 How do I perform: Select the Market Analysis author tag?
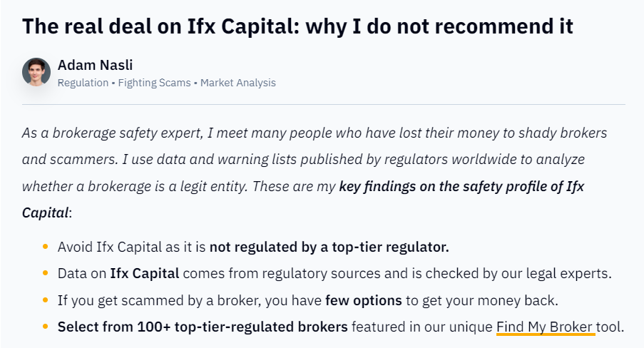(x=237, y=83)
